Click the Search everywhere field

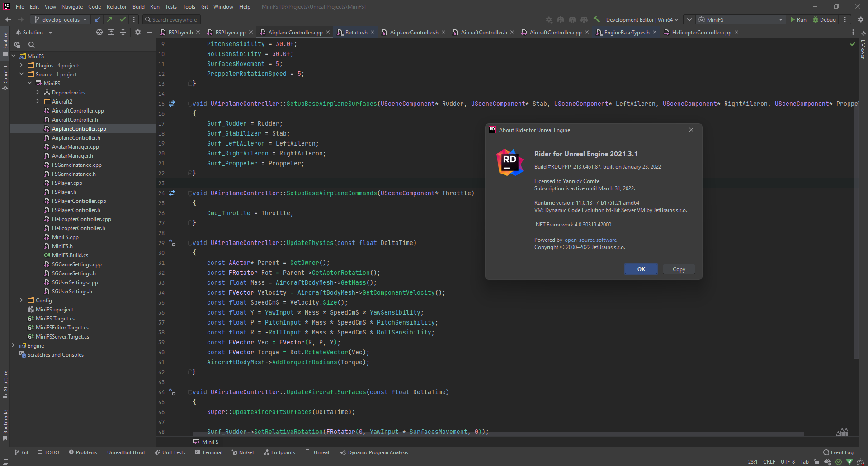[171, 19]
